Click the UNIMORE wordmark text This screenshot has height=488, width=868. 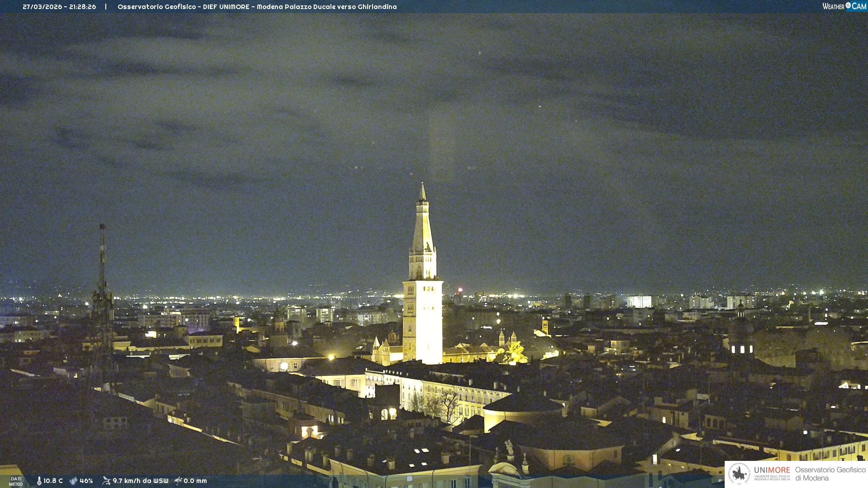tap(772, 470)
